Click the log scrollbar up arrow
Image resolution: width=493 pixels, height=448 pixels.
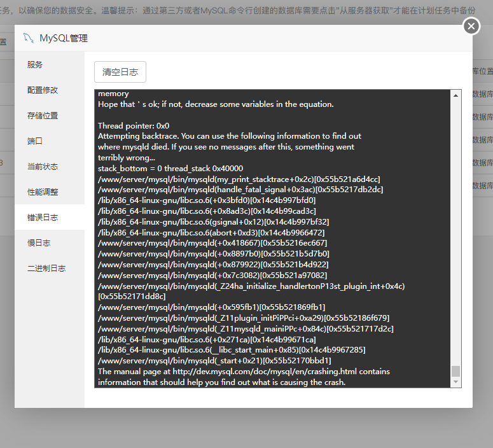455,95
